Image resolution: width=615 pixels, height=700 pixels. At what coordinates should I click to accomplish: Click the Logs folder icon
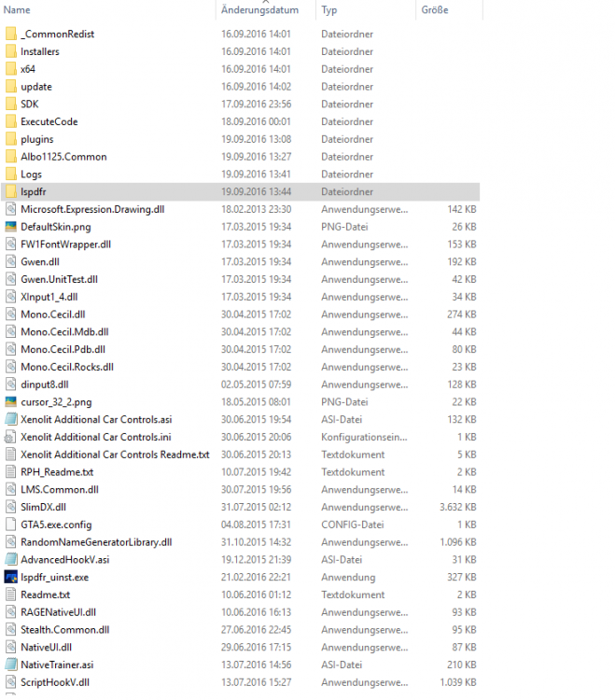(x=11, y=175)
